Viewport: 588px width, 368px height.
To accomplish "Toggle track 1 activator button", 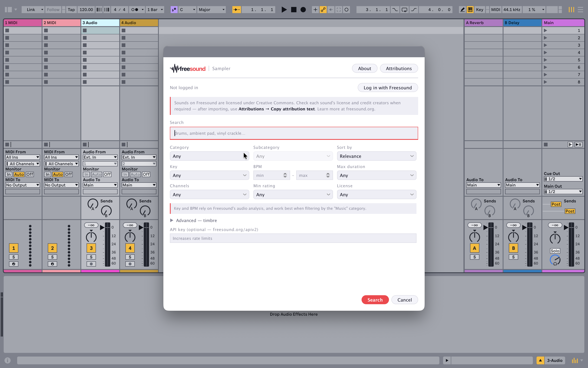I will click(x=14, y=248).
